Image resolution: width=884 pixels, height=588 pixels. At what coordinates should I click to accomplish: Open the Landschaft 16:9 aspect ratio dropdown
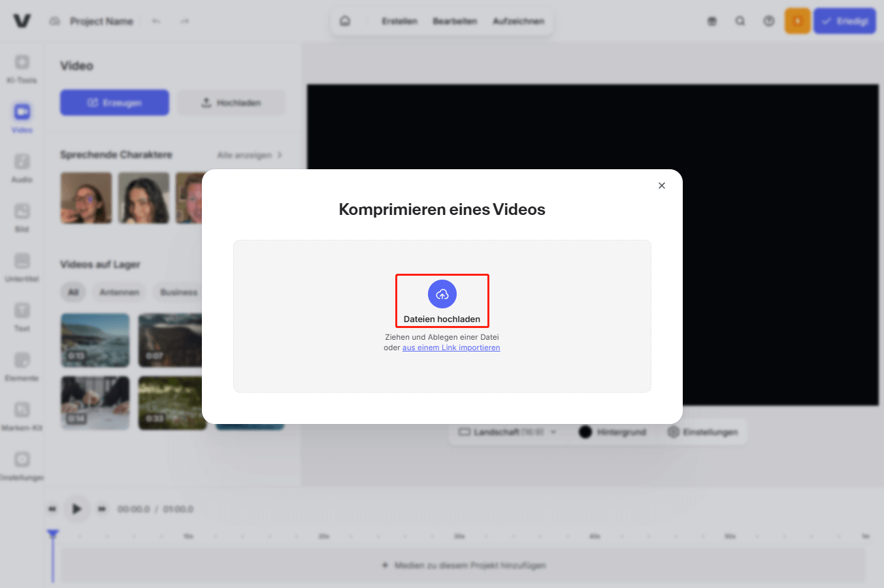coord(506,432)
